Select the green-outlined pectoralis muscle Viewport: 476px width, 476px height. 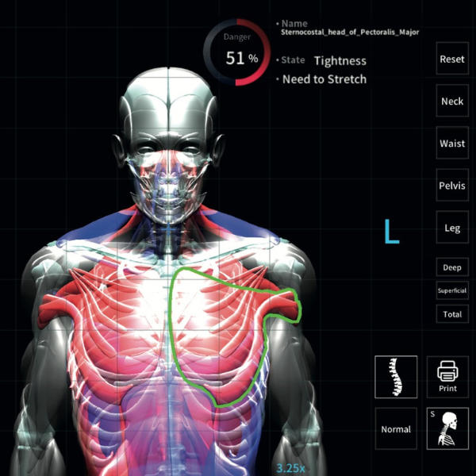(222, 325)
